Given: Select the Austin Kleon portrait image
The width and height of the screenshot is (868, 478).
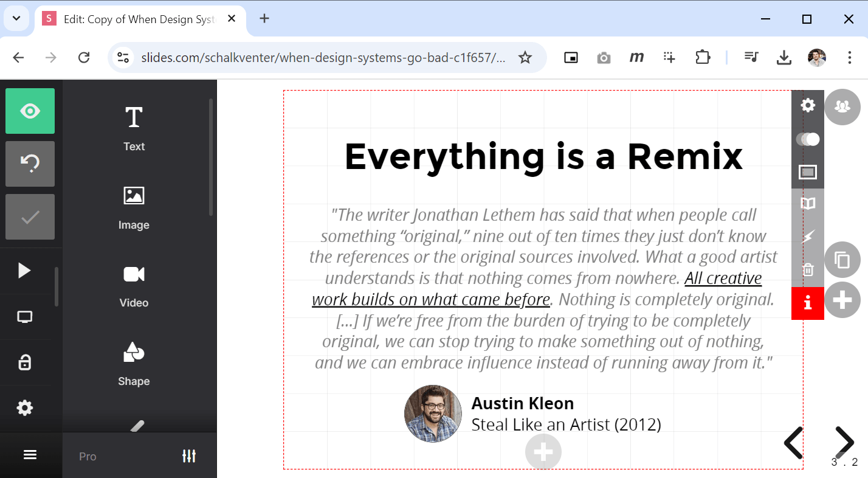Looking at the screenshot, I should 433,414.
